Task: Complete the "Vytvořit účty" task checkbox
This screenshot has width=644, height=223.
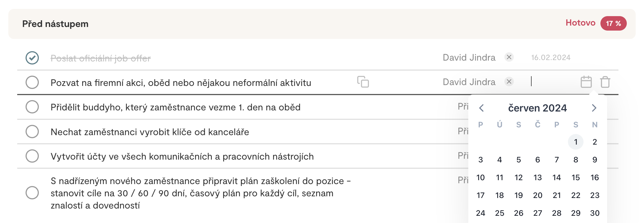Action: point(32,156)
